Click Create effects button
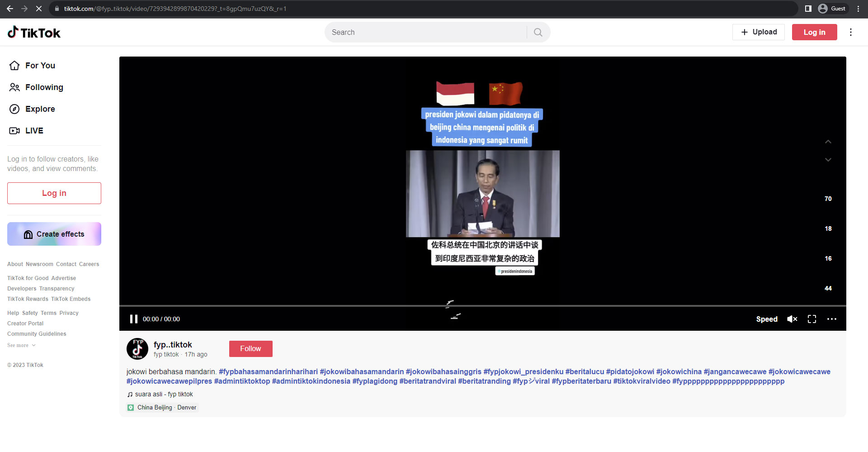 coord(54,234)
